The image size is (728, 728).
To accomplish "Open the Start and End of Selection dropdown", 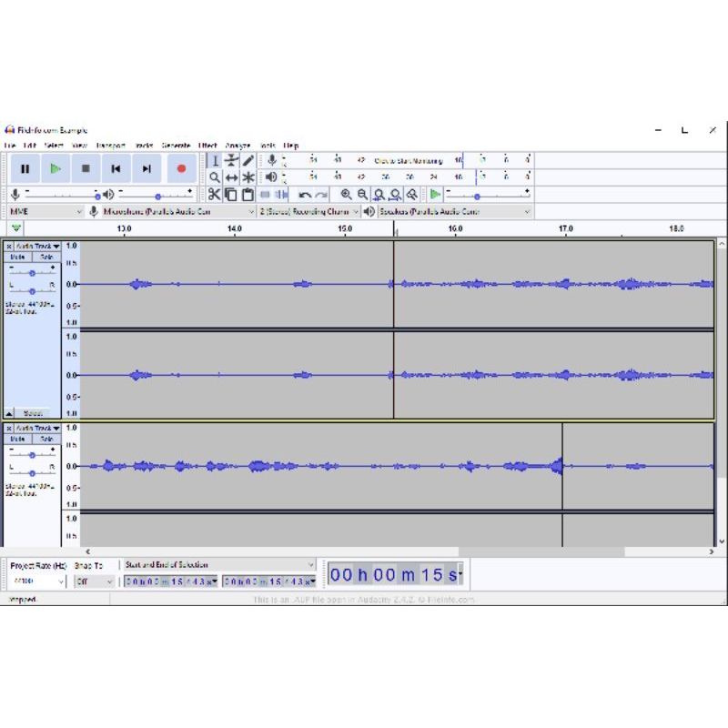I will coord(219,564).
